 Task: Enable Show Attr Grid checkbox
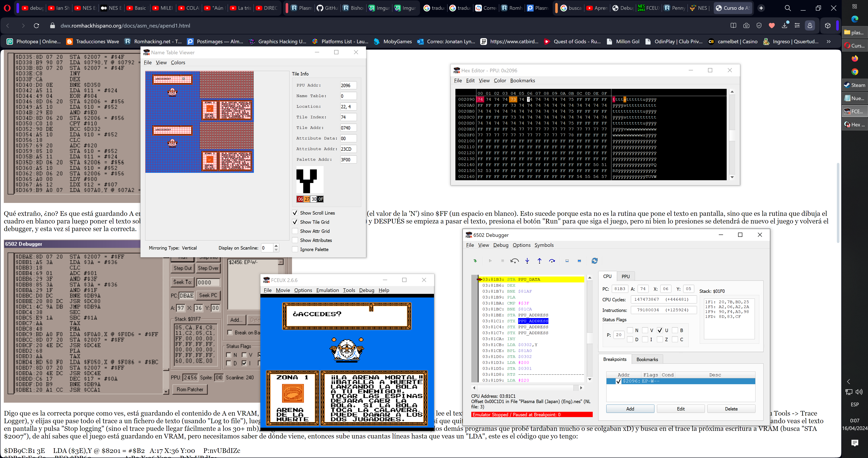tap(295, 231)
